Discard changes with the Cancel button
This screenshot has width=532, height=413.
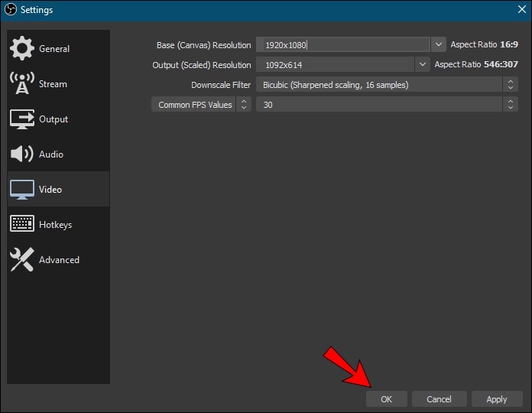click(x=439, y=399)
